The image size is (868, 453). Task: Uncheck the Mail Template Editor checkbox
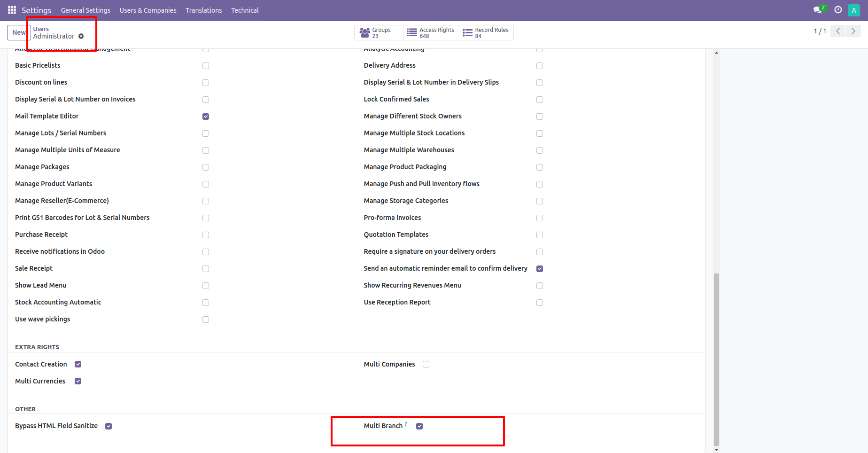pos(205,117)
